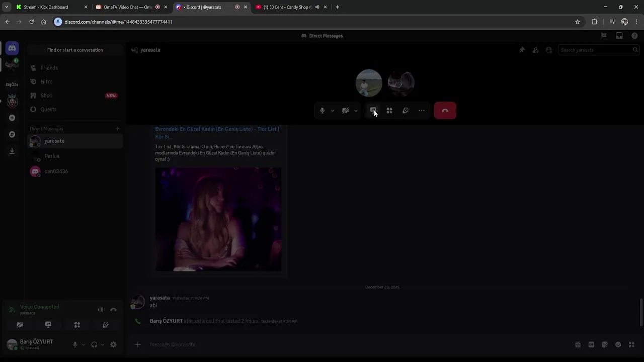The width and height of the screenshot is (644, 362).
Task: Open the Quests page
Action: point(75,109)
